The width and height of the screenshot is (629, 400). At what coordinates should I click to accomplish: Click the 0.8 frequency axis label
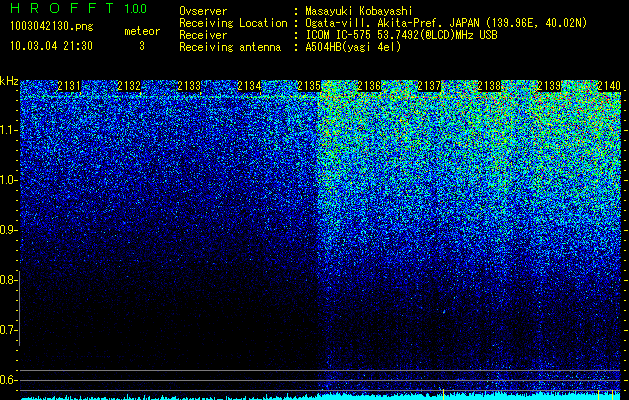(7, 280)
